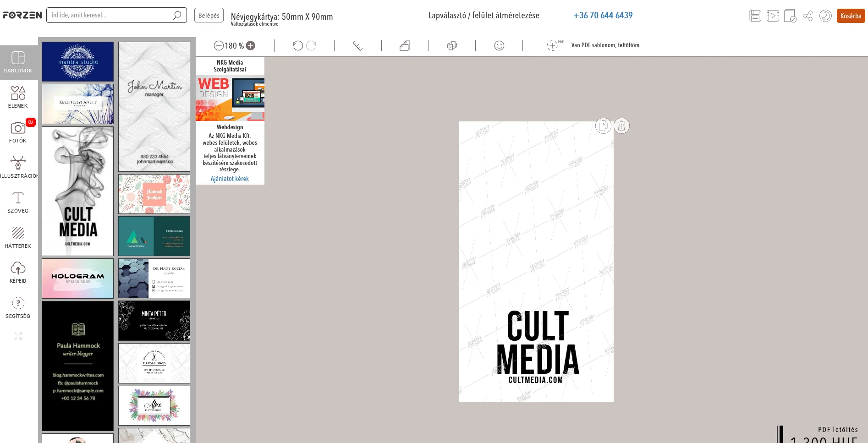Select the Hannah Jenkins floral template

(154, 194)
